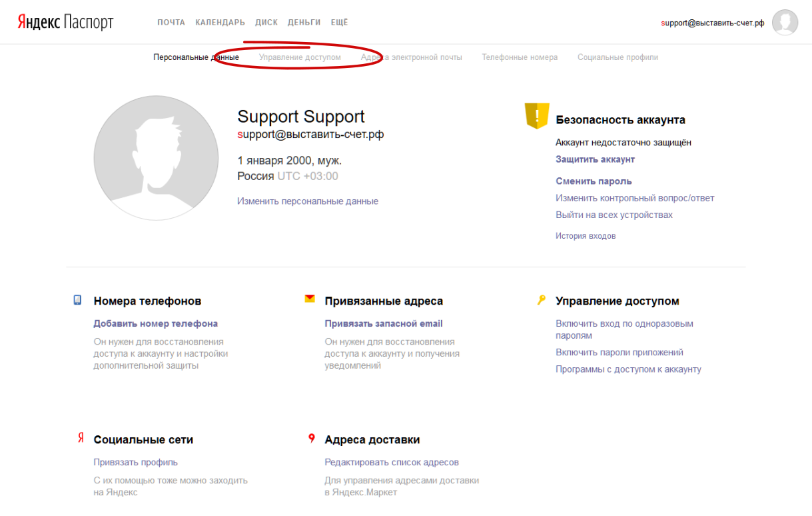Click Редактировать список адресов link
812x516 pixels.
(x=392, y=463)
